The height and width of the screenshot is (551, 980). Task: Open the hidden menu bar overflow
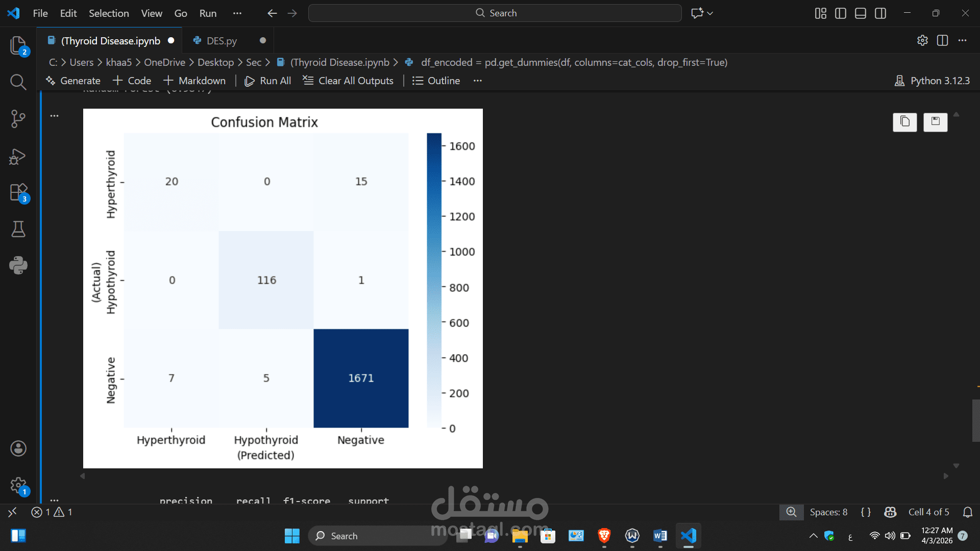[237, 13]
